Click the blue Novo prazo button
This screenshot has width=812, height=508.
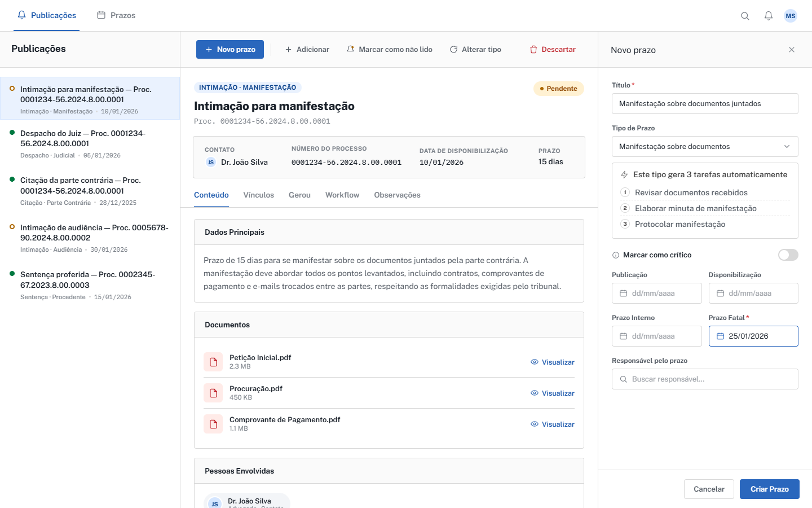[x=230, y=50]
